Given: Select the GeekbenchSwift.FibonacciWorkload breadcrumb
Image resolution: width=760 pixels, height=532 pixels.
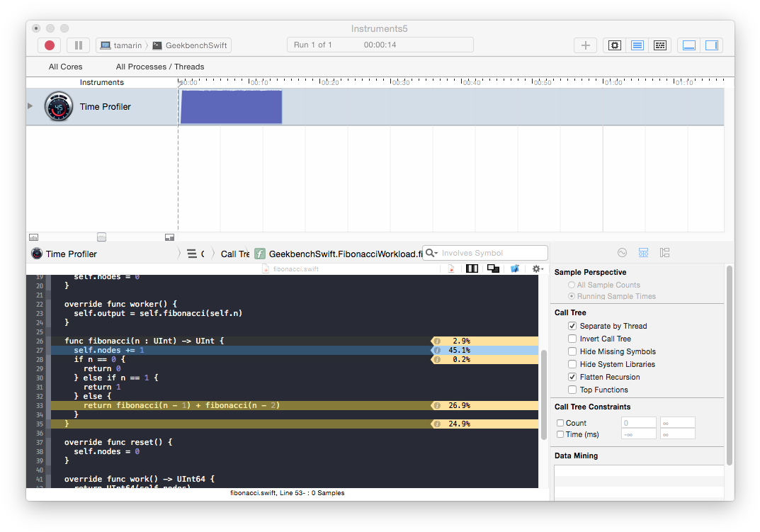Looking at the screenshot, I should [x=339, y=254].
